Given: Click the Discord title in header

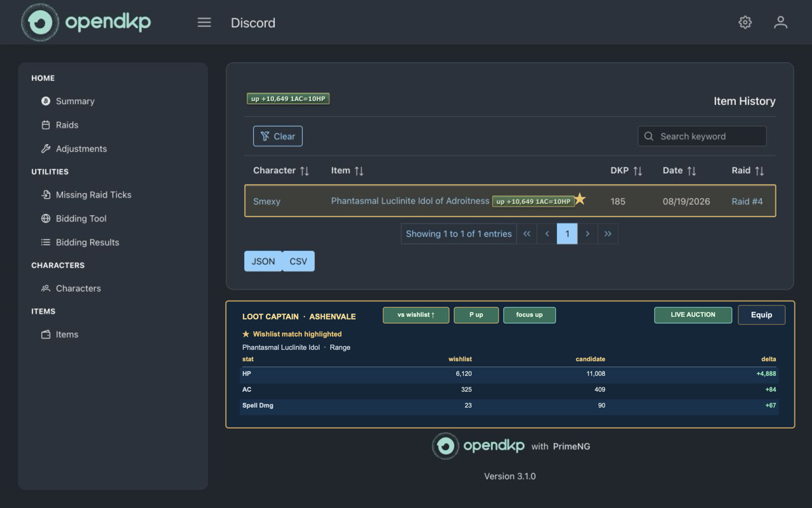Looking at the screenshot, I should (x=253, y=23).
